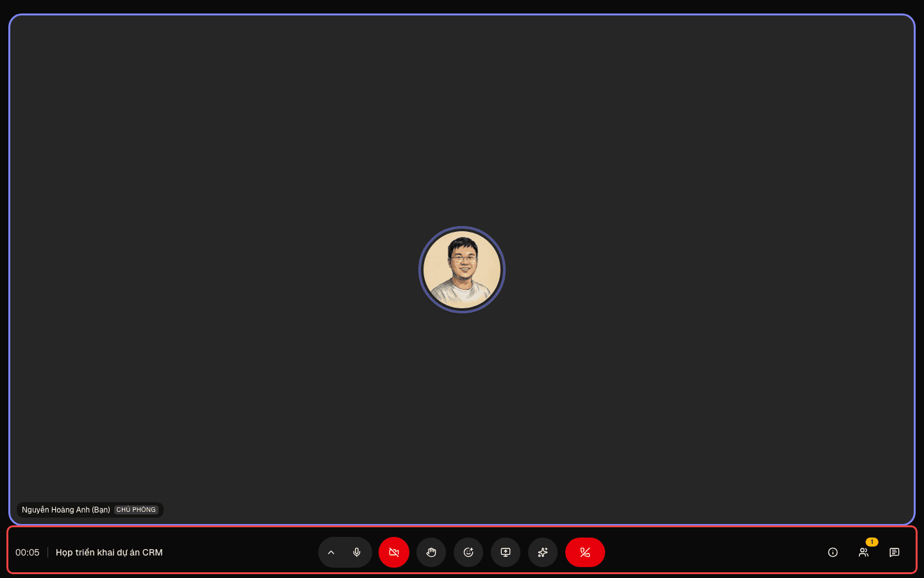Click Nguyễn Hoàng Anh's profile avatar
This screenshot has height=578, width=924.
click(x=462, y=270)
